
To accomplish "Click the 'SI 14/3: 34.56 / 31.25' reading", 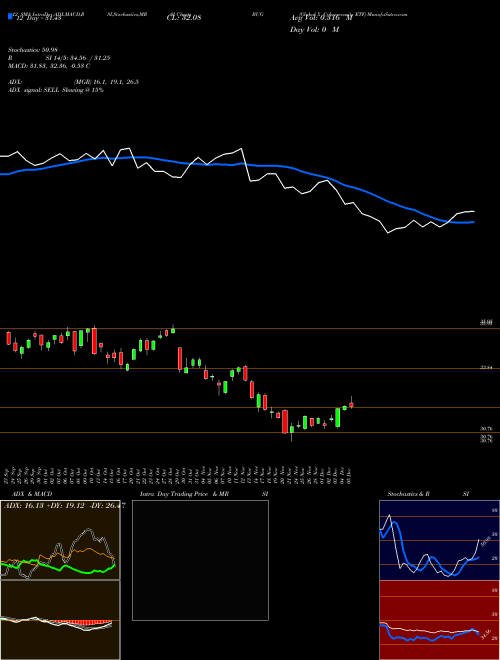I will click(x=78, y=58).
